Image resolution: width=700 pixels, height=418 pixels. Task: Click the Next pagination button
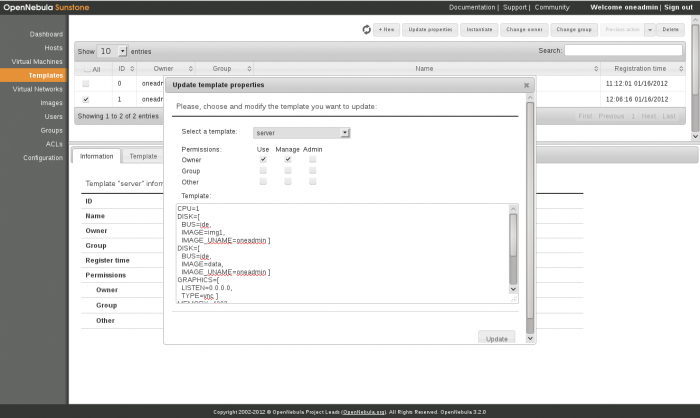[x=649, y=116]
